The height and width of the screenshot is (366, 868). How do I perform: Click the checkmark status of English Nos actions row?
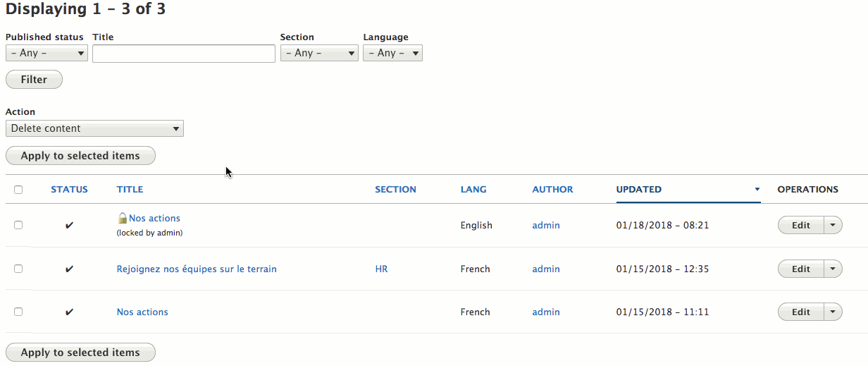click(69, 226)
